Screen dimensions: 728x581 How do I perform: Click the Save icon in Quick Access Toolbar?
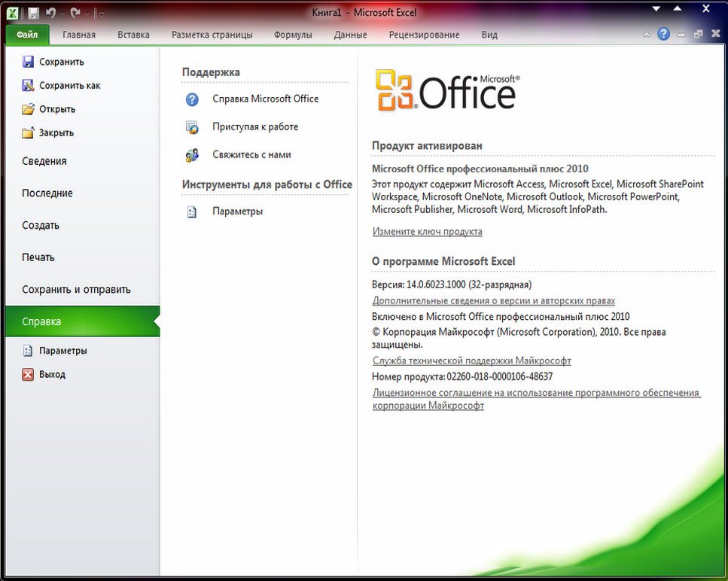point(33,13)
